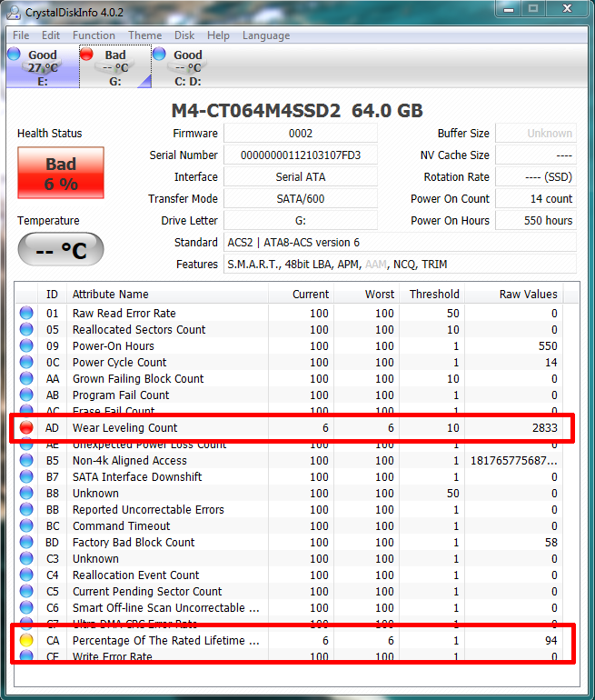Click the Firmware field showing 0002

pos(301,134)
